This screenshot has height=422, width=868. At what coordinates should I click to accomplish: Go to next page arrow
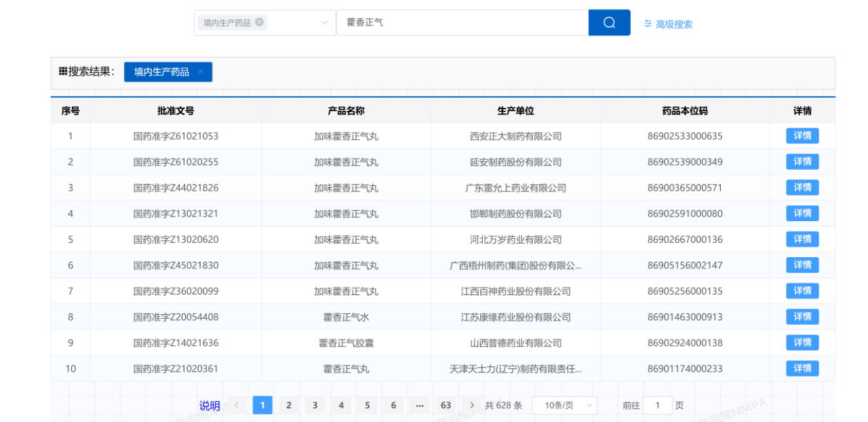(x=472, y=405)
